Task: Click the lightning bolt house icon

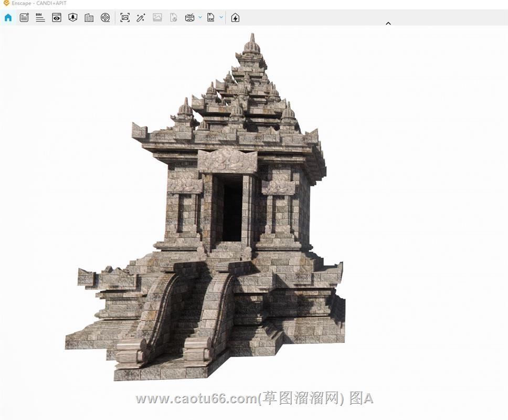Action: [235, 17]
